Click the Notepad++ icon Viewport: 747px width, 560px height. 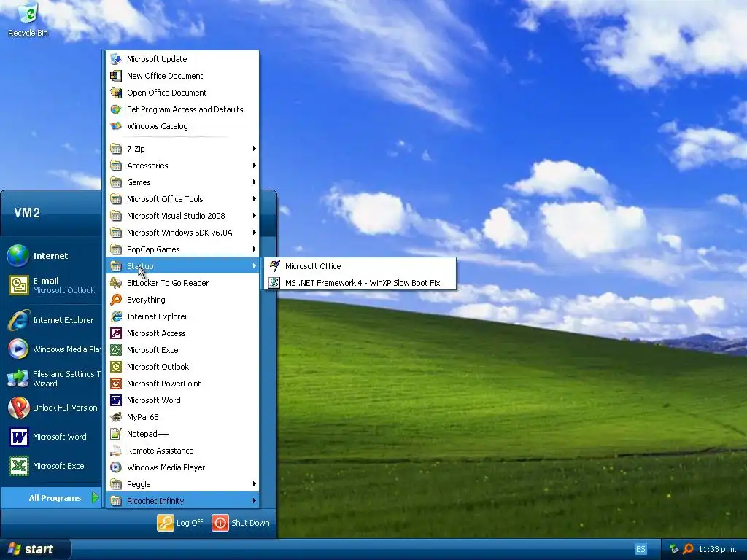click(x=116, y=434)
